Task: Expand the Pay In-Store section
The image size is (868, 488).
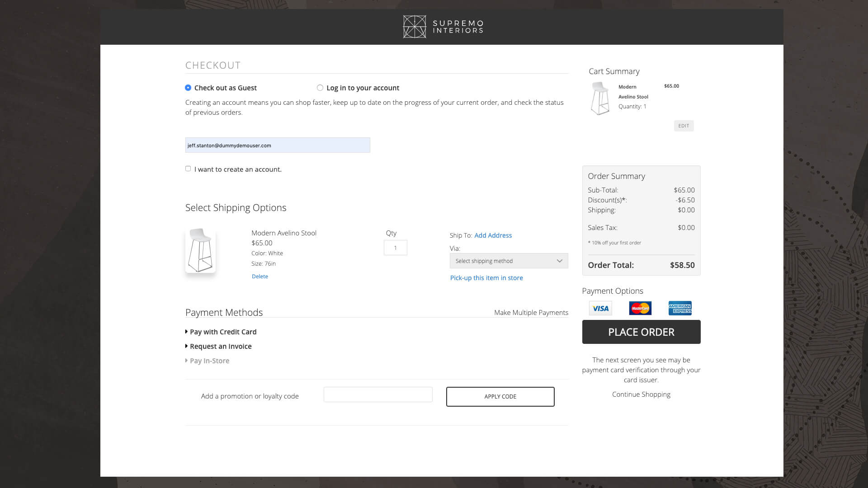Action: (x=209, y=361)
